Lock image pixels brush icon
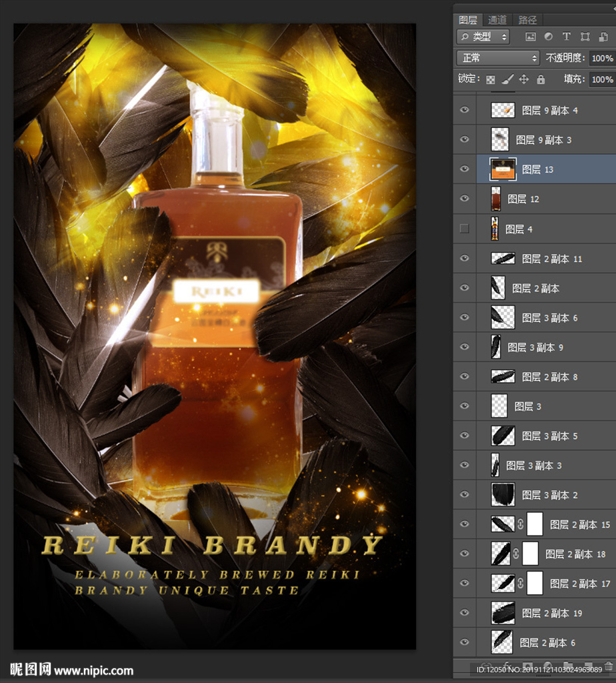The image size is (616, 683). (507, 79)
